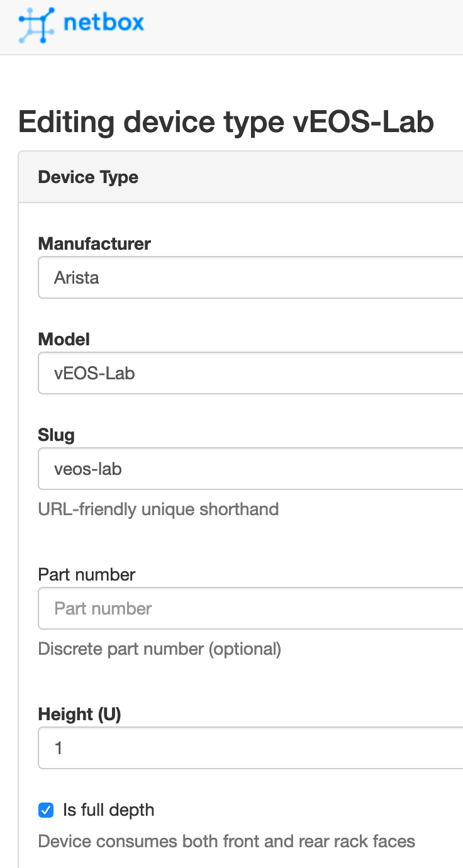The height and width of the screenshot is (868, 463).
Task: Uncheck the Is full depth checkbox
Action: (46, 810)
